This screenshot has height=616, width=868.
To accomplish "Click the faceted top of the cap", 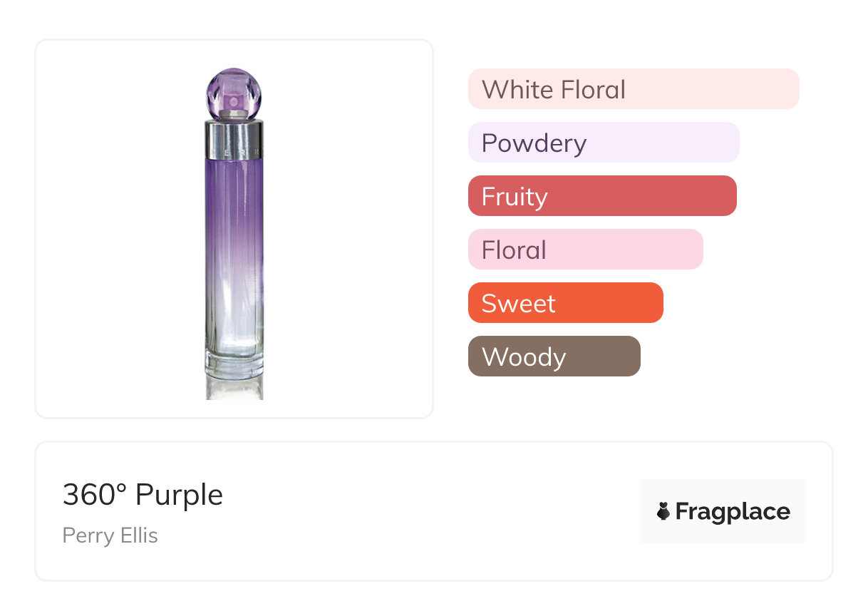I will click(x=234, y=78).
